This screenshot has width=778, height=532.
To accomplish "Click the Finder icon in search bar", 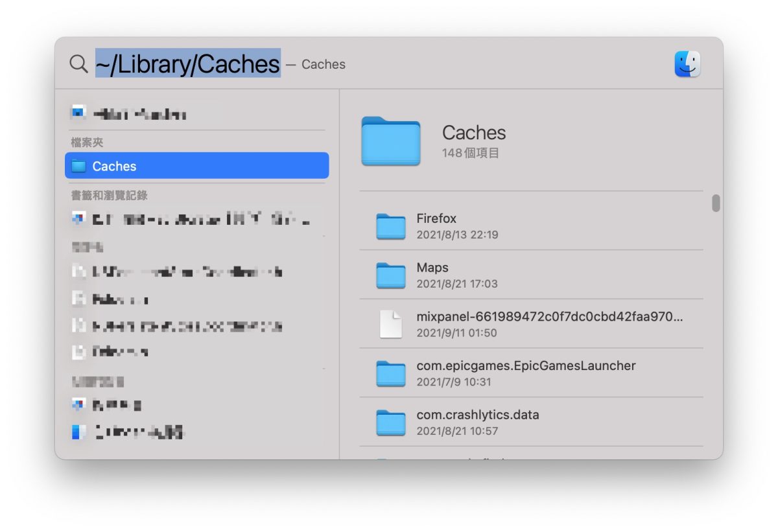I will click(687, 64).
